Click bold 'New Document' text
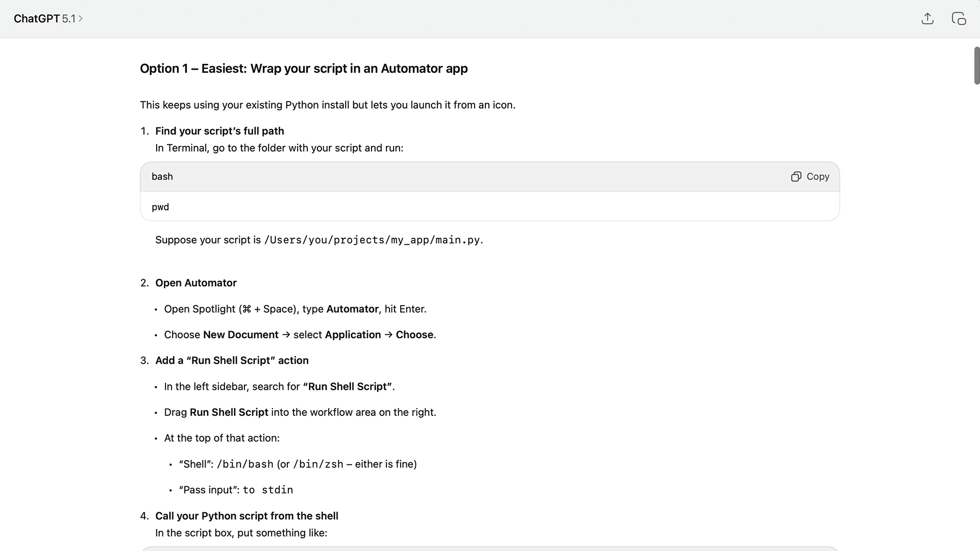Viewport: 980px width, 551px height. pyautogui.click(x=240, y=335)
